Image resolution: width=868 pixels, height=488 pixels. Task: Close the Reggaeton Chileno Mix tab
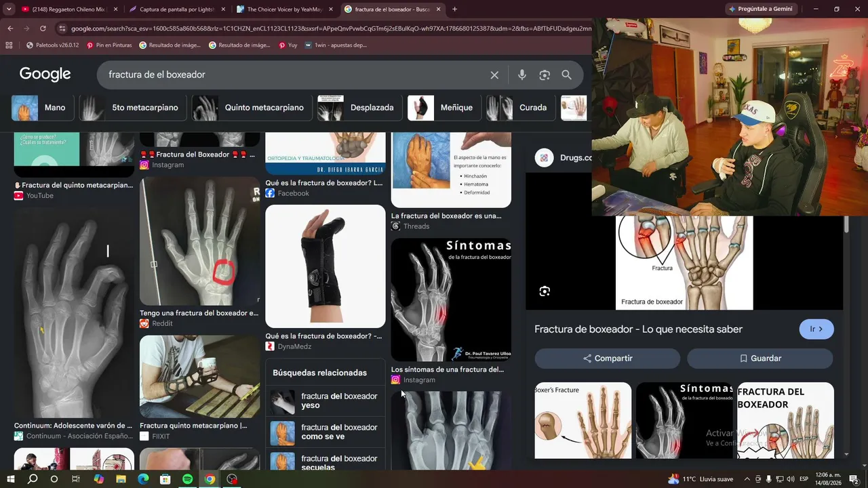point(115,9)
